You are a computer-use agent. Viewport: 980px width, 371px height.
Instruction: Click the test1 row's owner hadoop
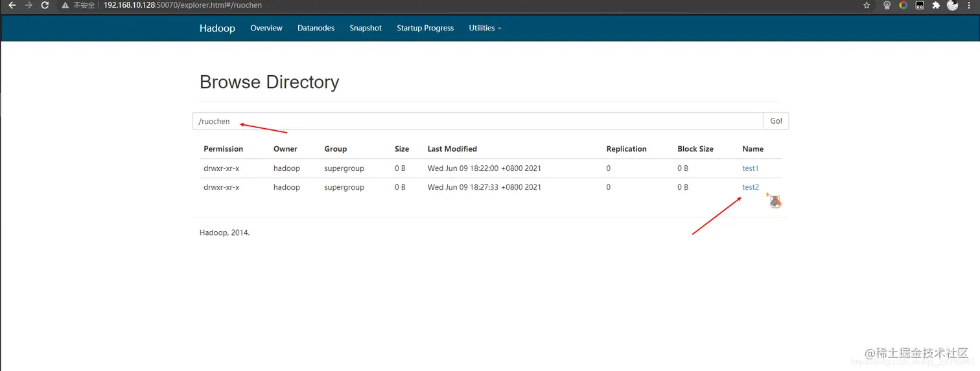click(286, 168)
